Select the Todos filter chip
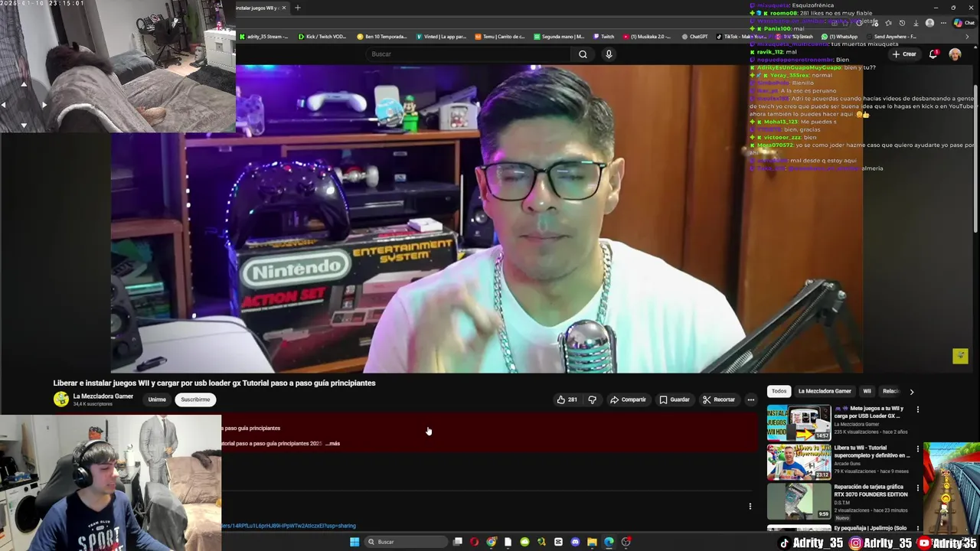The width and height of the screenshot is (980, 551). point(779,391)
